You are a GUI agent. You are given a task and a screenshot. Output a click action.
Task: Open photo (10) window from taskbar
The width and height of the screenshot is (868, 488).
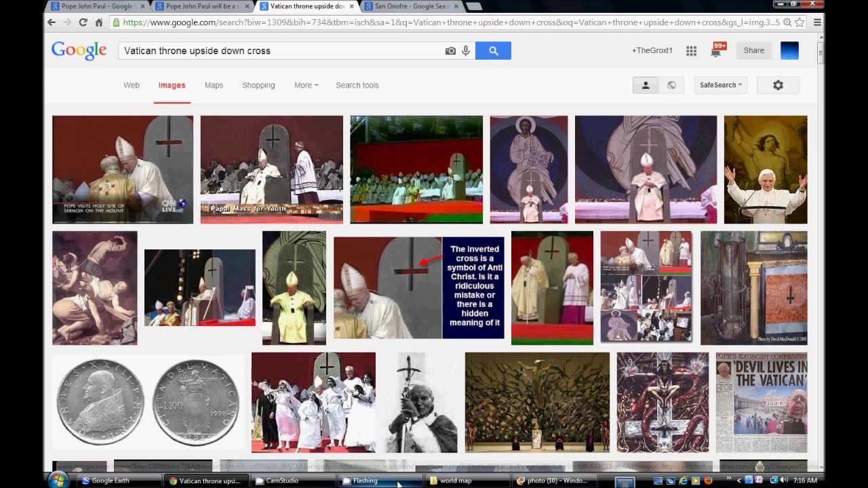(555, 481)
